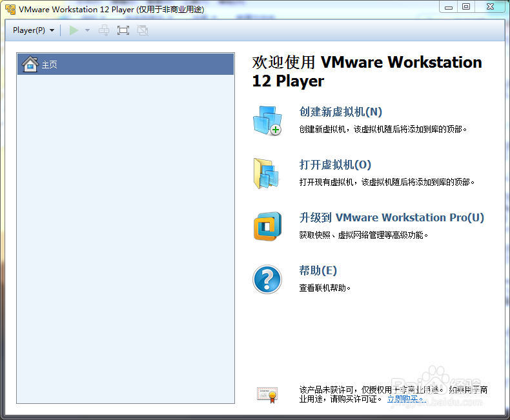Click the VMware app icon in title bar
Image resolution: width=510 pixels, height=420 pixels.
(x=10, y=9)
